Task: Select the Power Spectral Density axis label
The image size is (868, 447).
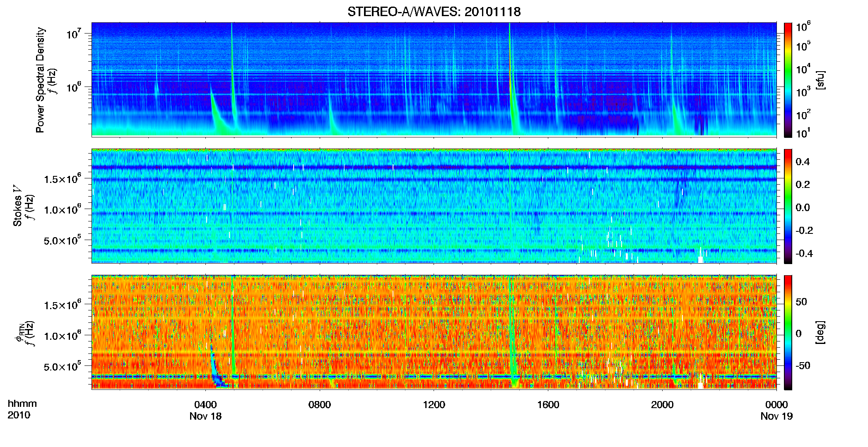Action: coord(40,80)
